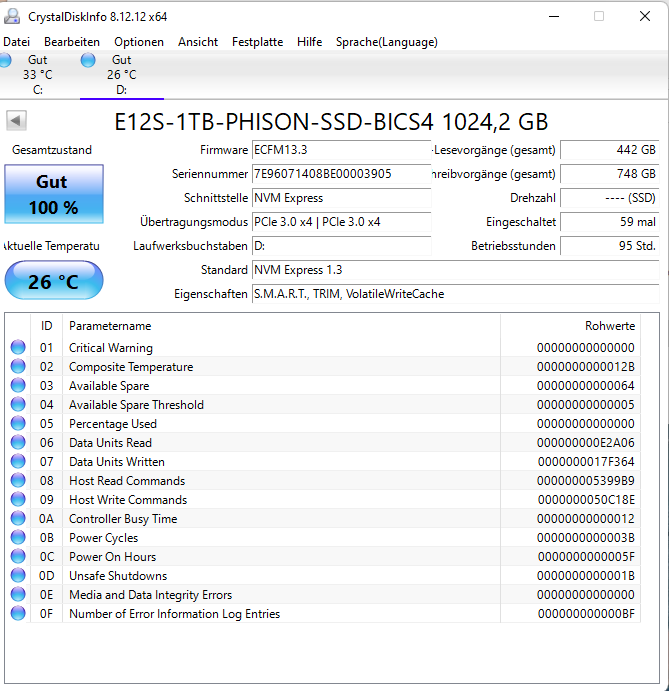Click the status orb for Host Write Commands
This screenshot has height=691, width=669.
pyautogui.click(x=18, y=499)
